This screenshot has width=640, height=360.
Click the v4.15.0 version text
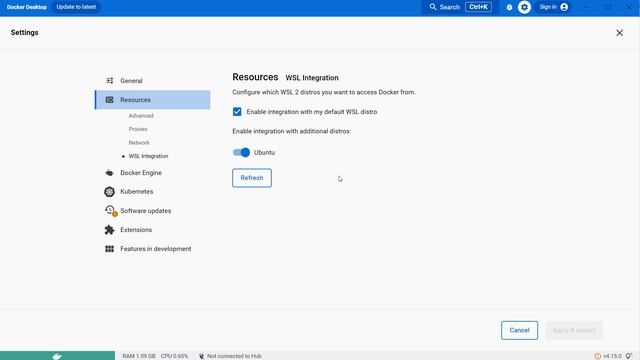pos(612,356)
